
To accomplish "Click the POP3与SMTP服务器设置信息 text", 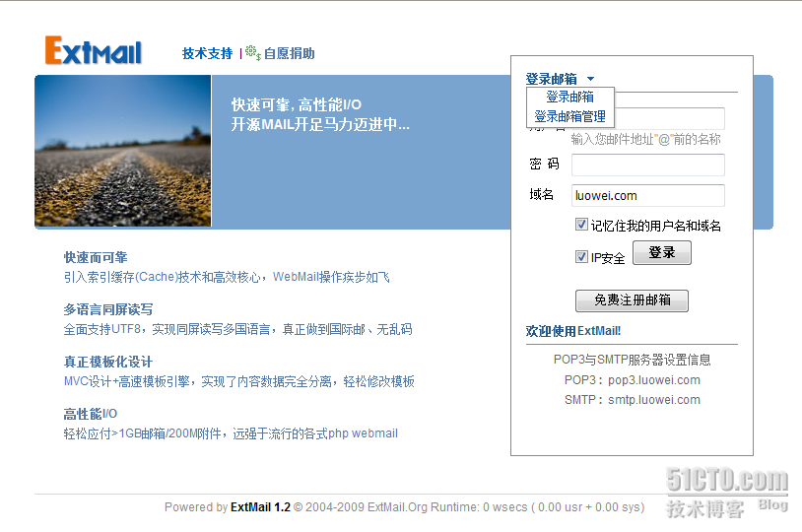I will tap(633, 360).
